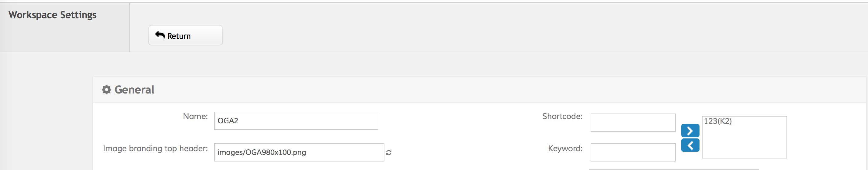
Task: Click the blue right-chevron add button
Action: point(690,131)
